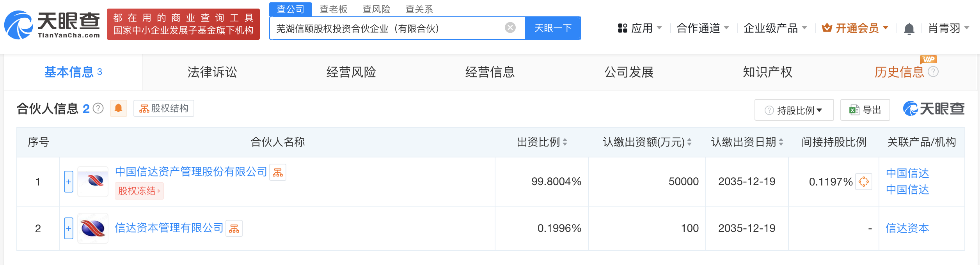Expand the 企业级产品 menu

click(775, 28)
